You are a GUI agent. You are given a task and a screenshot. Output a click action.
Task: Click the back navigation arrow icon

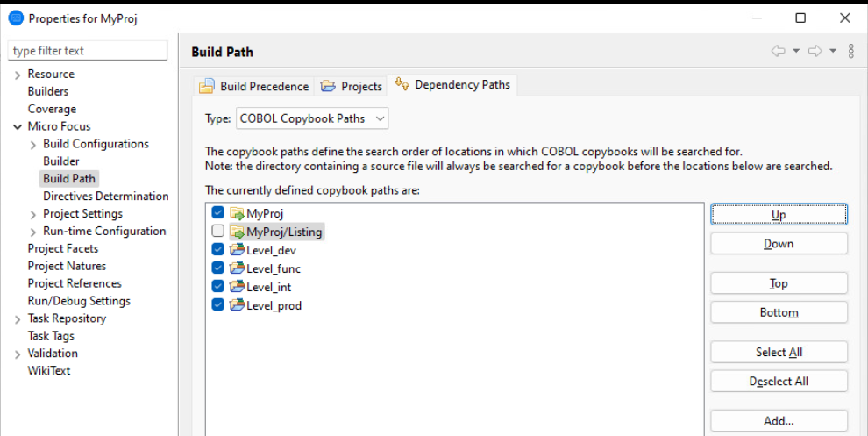[778, 52]
